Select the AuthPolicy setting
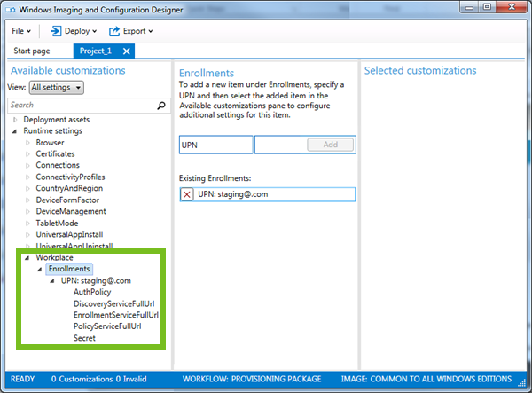The width and height of the screenshot is (532, 393). coord(92,292)
